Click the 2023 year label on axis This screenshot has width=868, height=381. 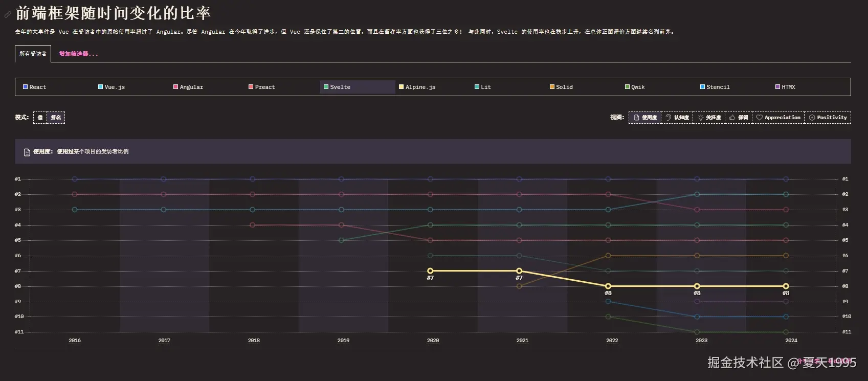click(x=701, y=341)
